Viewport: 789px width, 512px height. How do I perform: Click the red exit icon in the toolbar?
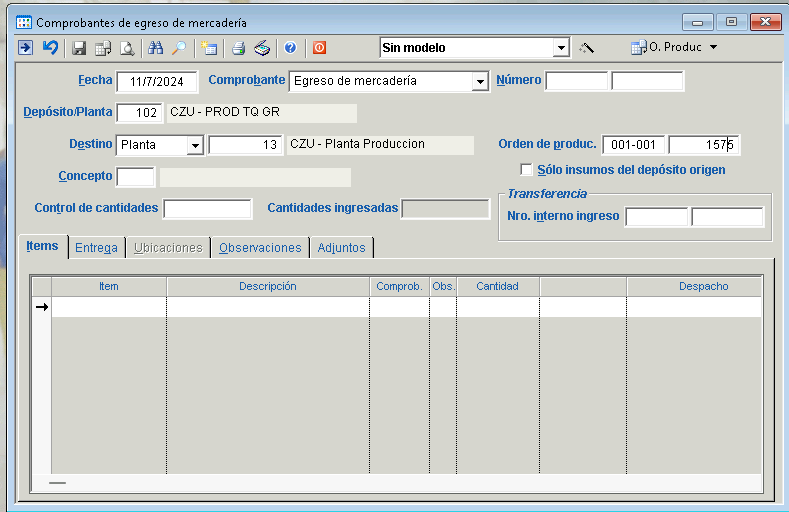319,47
